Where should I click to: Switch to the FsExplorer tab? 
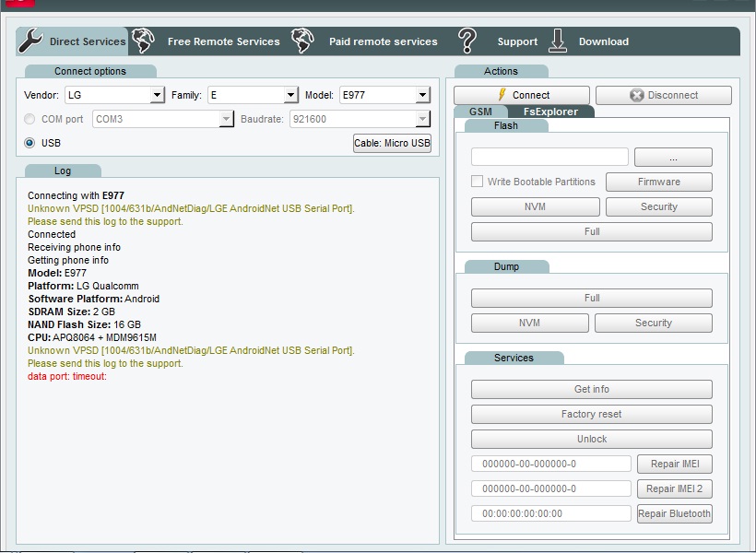coord(550,112)
